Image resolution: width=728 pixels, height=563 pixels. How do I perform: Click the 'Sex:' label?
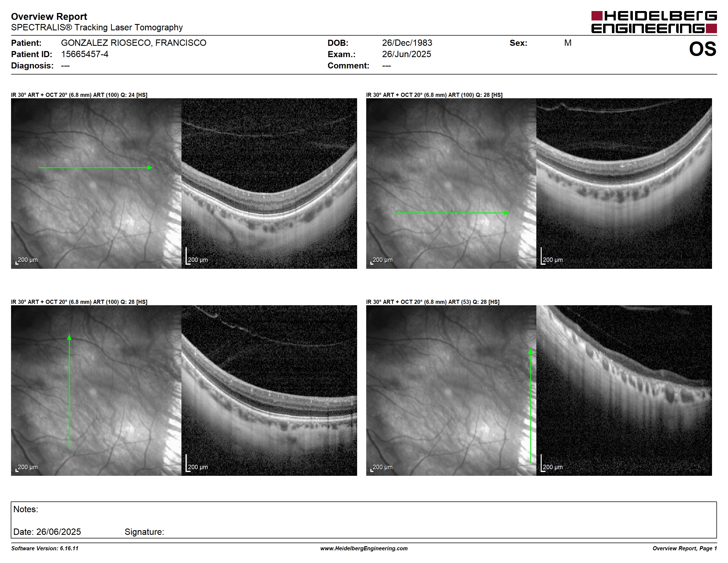518,43
